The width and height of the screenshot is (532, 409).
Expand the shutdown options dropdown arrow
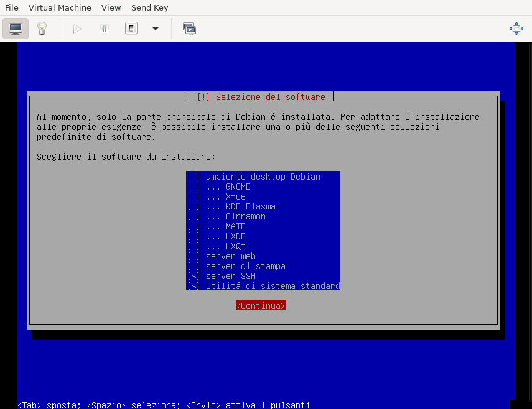(156, 29)
